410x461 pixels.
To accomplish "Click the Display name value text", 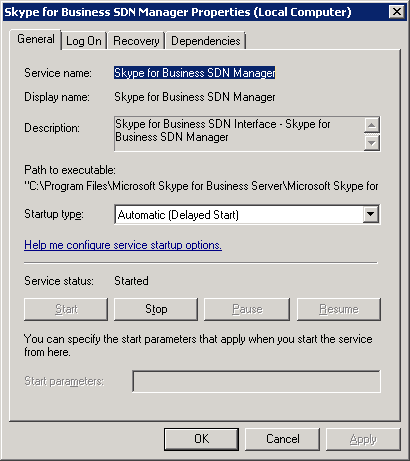I will tap(195, 97).
